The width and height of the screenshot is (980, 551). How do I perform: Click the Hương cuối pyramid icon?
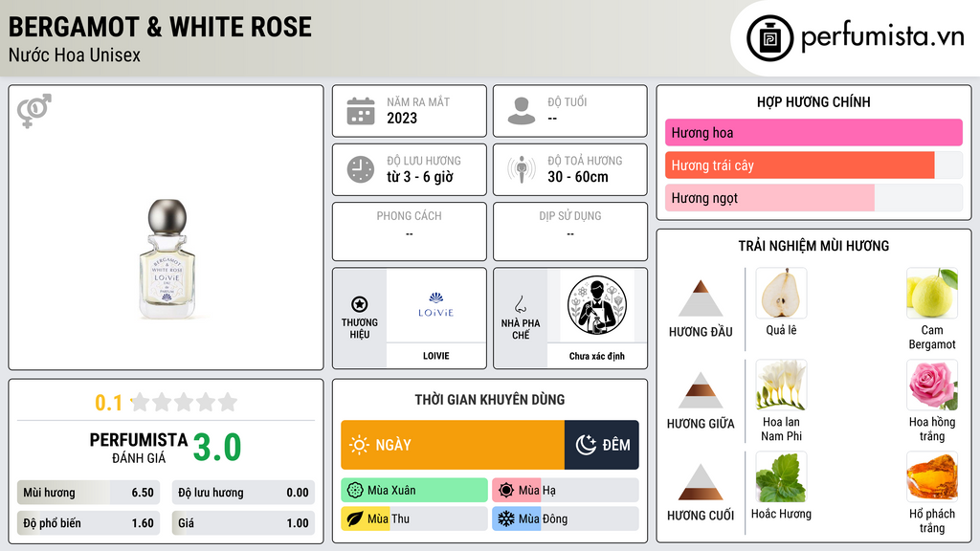point(701,482)
